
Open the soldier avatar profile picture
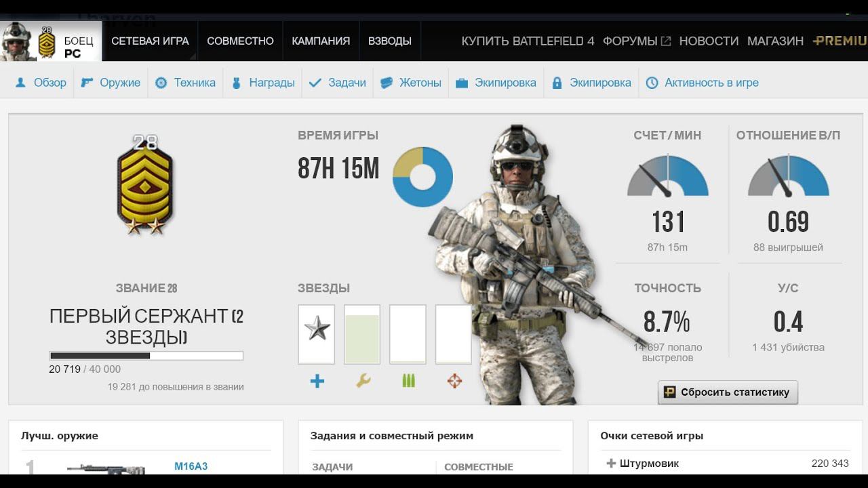[x=16, y=41]
